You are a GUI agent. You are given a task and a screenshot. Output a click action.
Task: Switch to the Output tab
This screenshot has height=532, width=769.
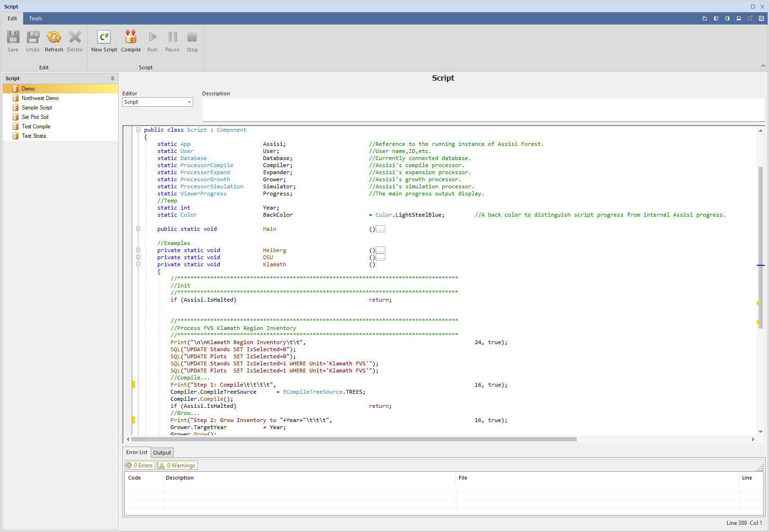[162, 453]
